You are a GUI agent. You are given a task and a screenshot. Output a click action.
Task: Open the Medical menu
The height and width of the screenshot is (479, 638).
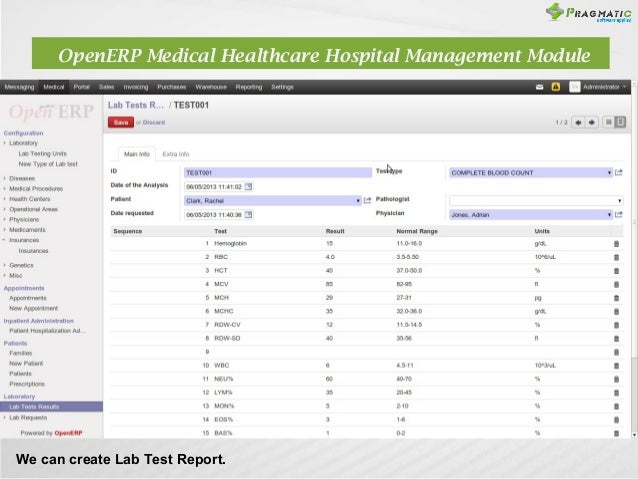tap(54, 87)
